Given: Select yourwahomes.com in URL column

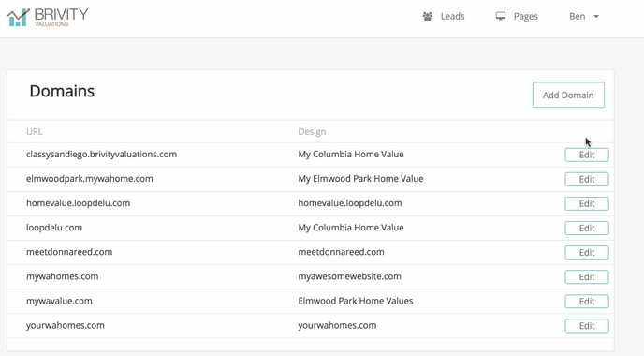Looking at the screenshot, I should pyautogui.click(x=66, y=326).
